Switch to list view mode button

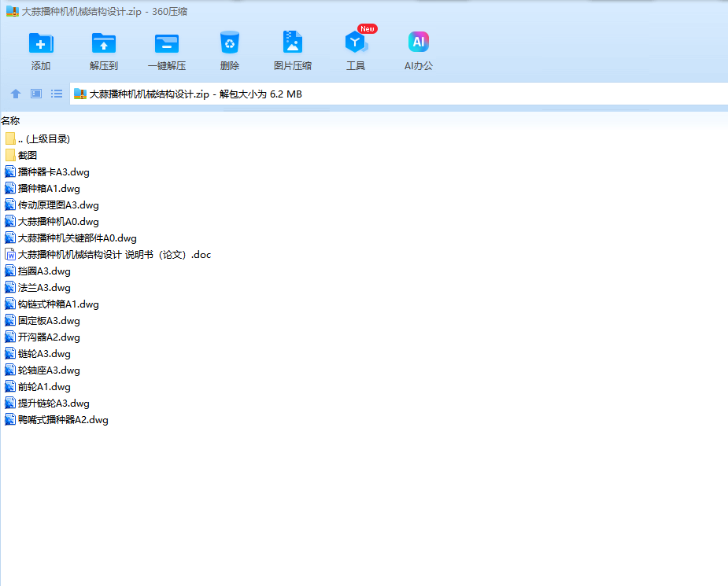(x=57, y=94)
